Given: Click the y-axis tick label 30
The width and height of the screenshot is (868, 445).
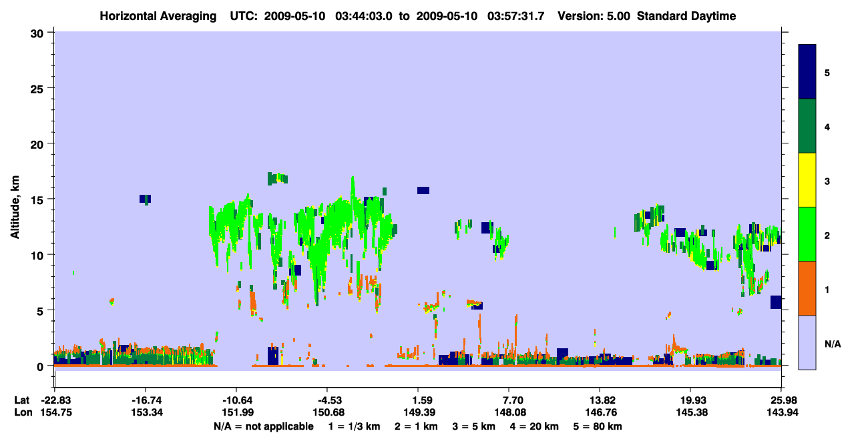Looking at the screenshot, I should [x=39, y=33].
